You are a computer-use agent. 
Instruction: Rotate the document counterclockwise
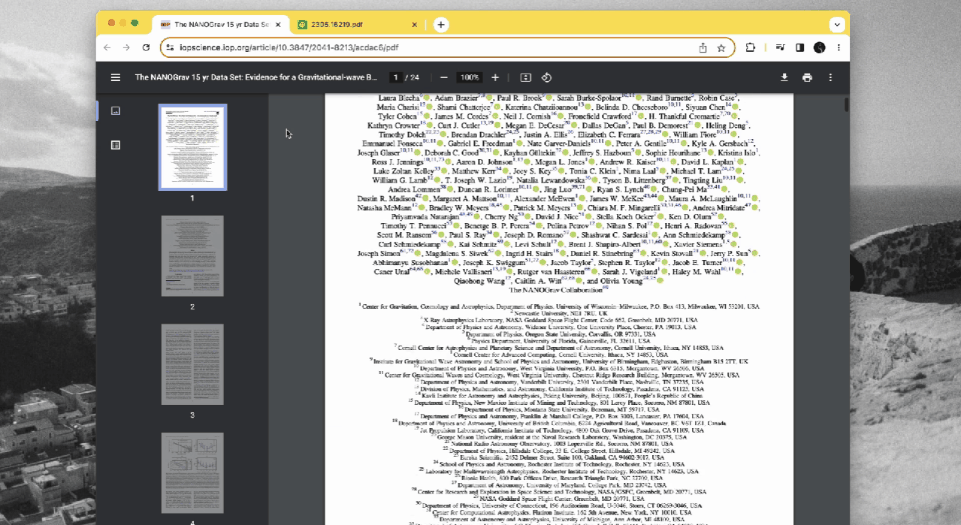(x=547, y=77)
